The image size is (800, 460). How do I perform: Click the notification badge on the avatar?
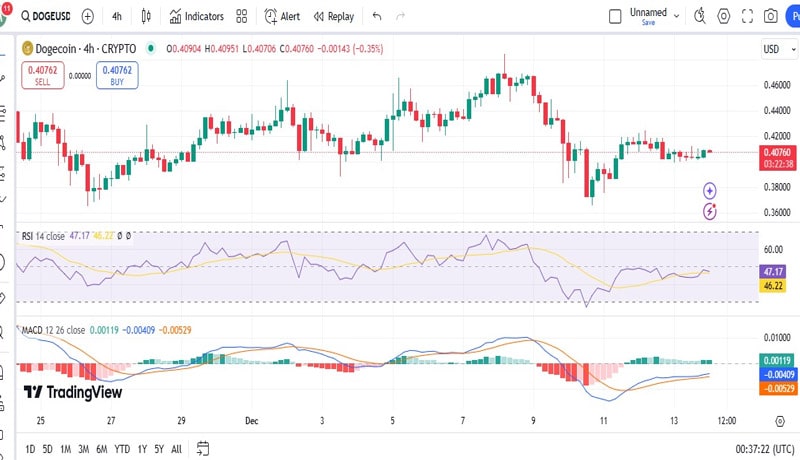pyautogui.click(x=7, y=7)
